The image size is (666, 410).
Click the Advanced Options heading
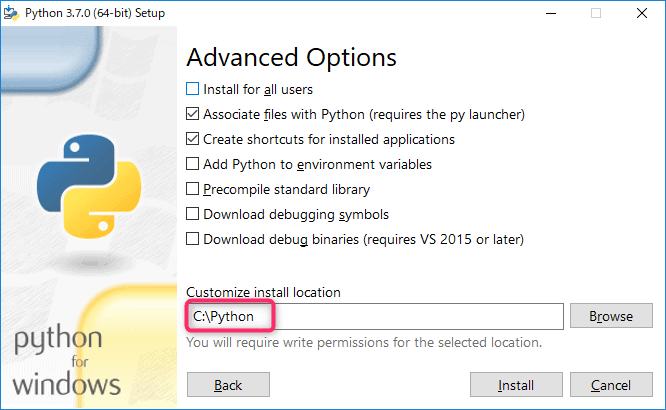pos(291,57)
